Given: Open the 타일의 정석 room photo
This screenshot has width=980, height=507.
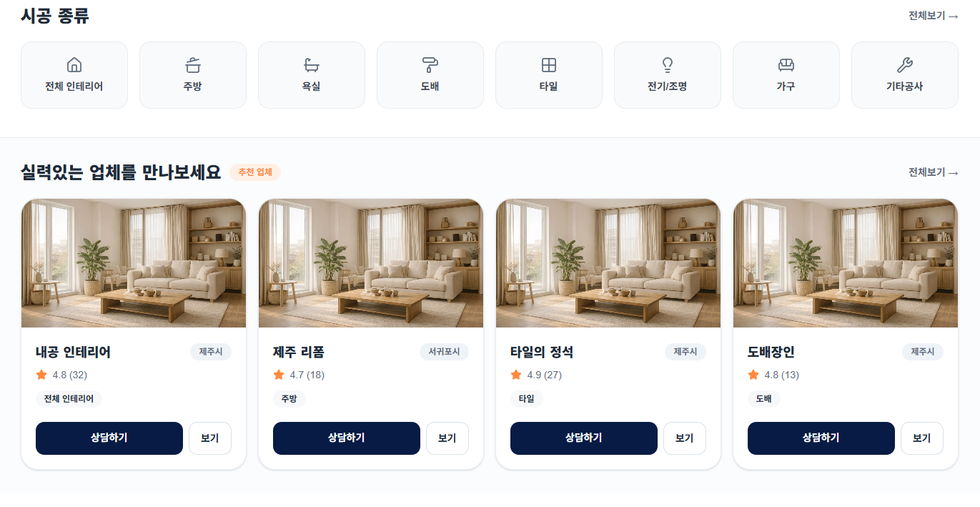Looking at the screenshot, I should tap(608, 263).
